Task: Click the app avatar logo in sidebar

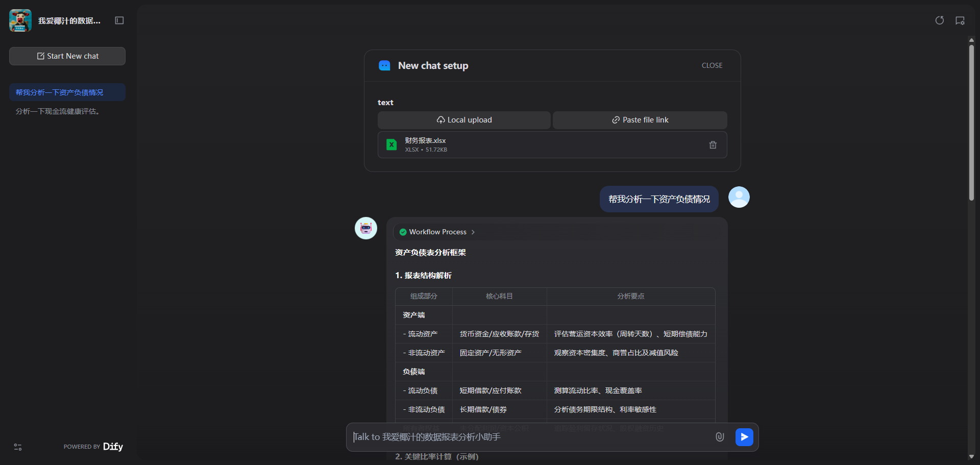Action: (20, 20)
